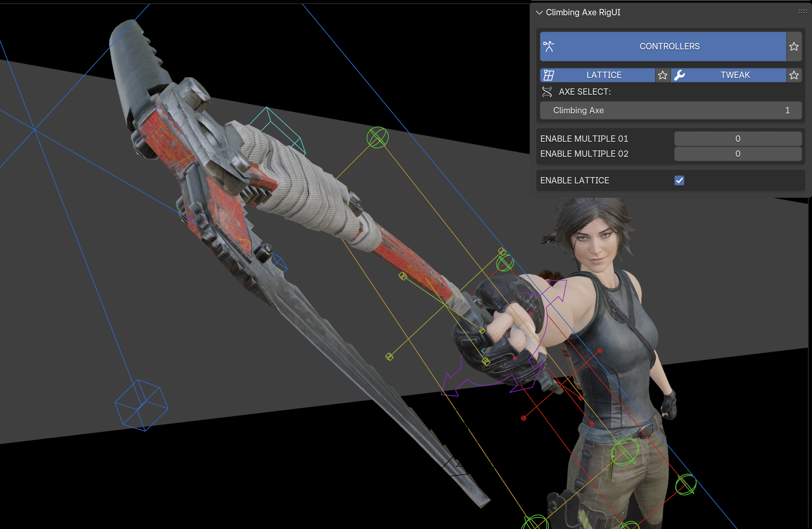This screenshot has width=812, height=529.
Task: Click the ENABLE MULTIPLE 02 value field
Action: pos(737,154)
